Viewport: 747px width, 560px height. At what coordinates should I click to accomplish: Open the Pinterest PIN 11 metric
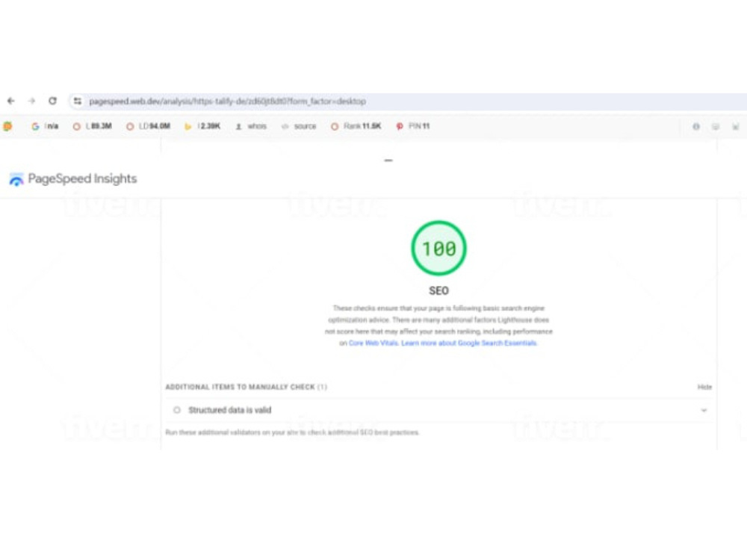[x=412, y=126]
